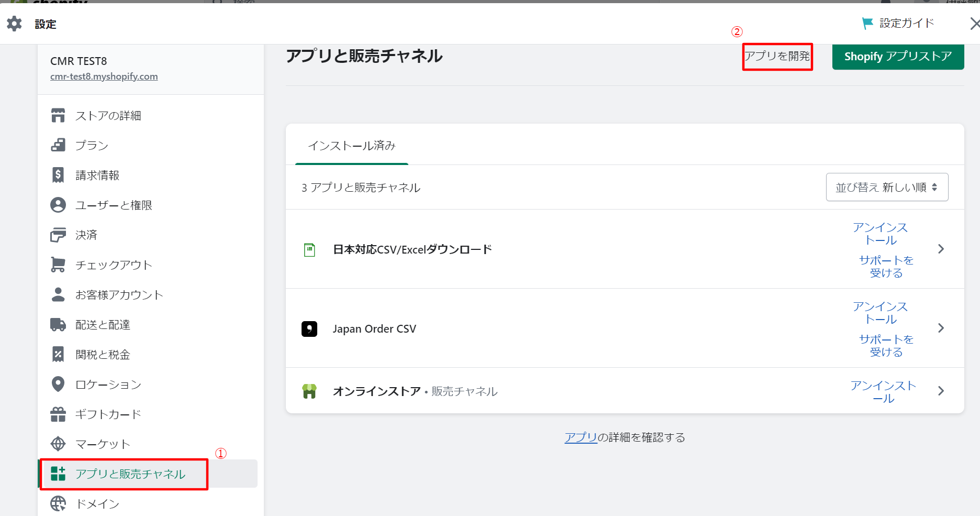Click the payments card icon
The width and height of the screenshot is (980, 516).
[x=58, y=235]
